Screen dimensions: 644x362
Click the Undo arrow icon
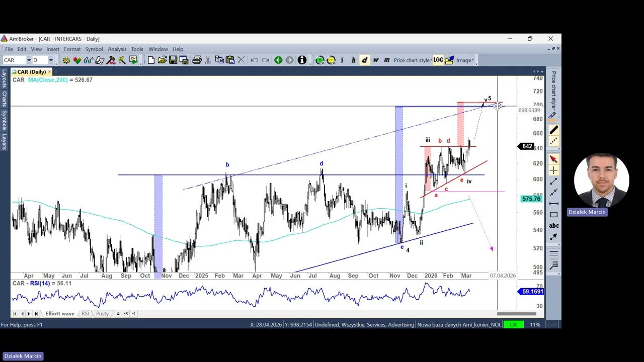coord(255,60)
